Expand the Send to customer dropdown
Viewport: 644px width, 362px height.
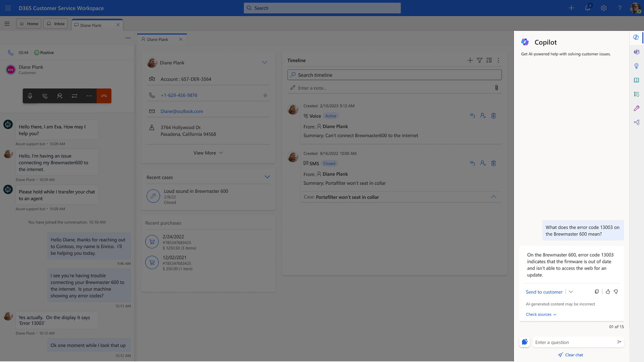point(571,292)
